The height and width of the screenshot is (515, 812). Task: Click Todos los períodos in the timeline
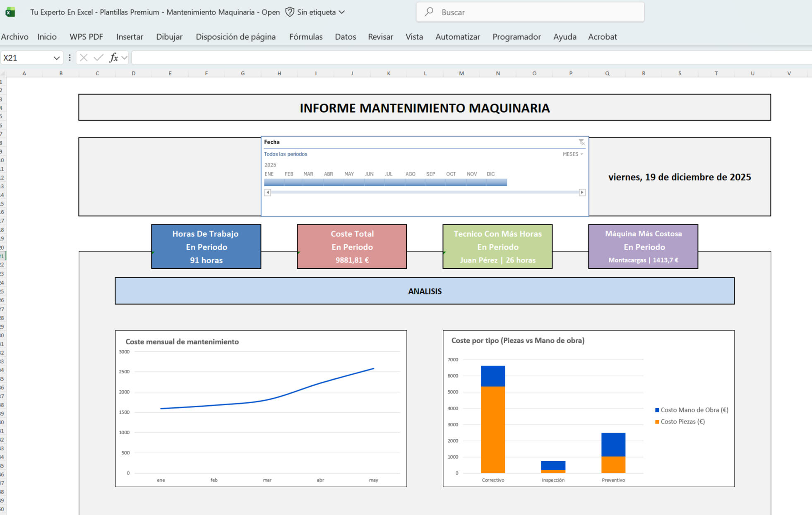[285, 154]
